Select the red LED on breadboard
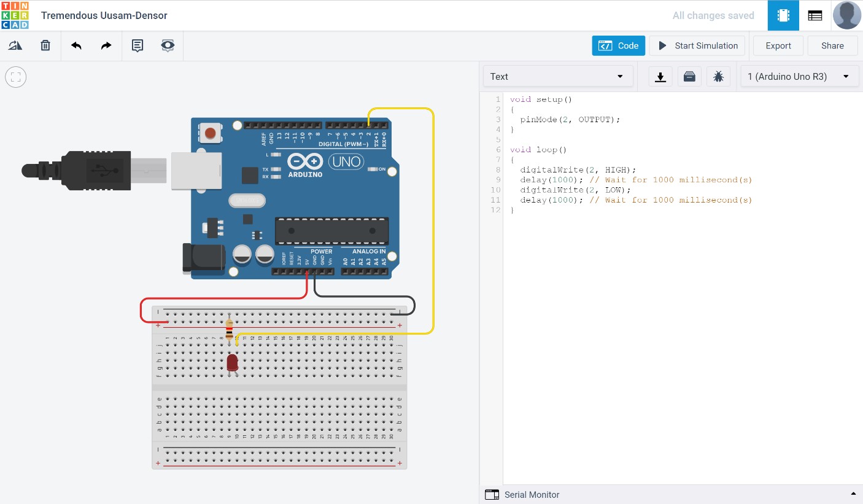This screenshot has width=863, height=504. [232, 363]
